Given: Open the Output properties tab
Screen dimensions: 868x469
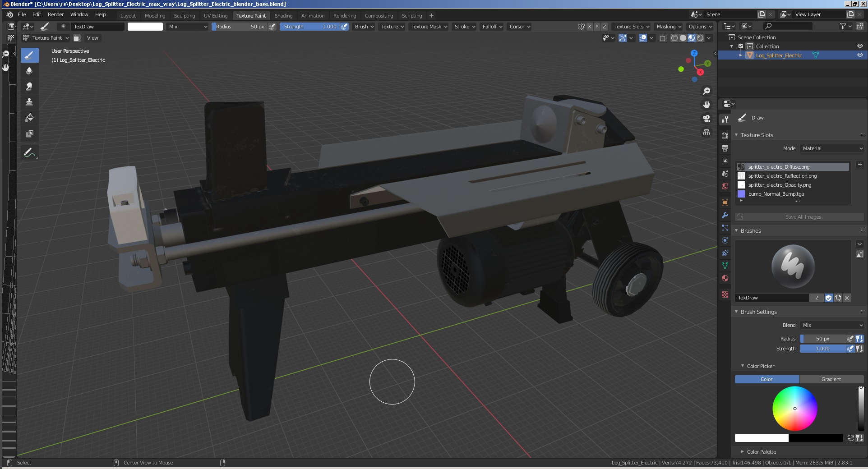Looking at the screenshot, I should tap(725, 148).
